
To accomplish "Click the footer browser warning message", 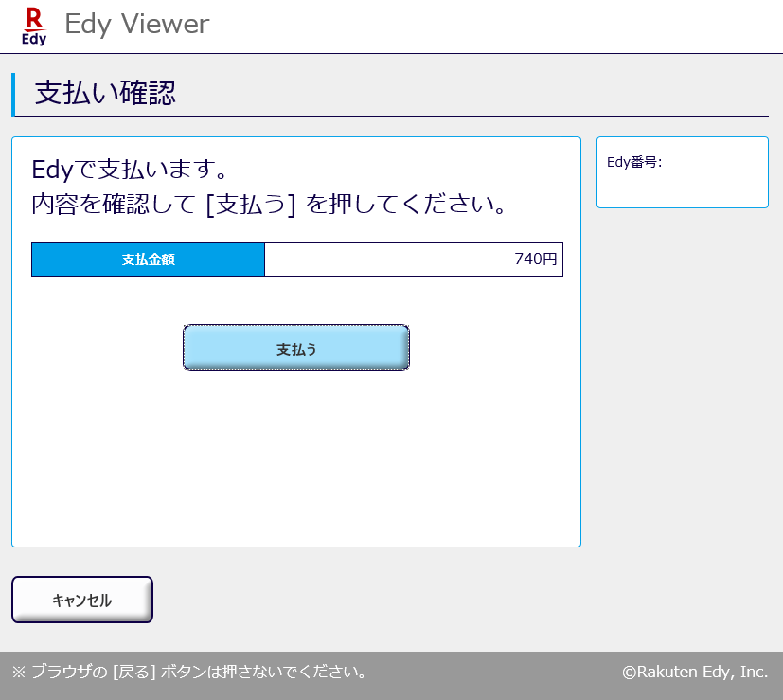I will coord(189,673).
